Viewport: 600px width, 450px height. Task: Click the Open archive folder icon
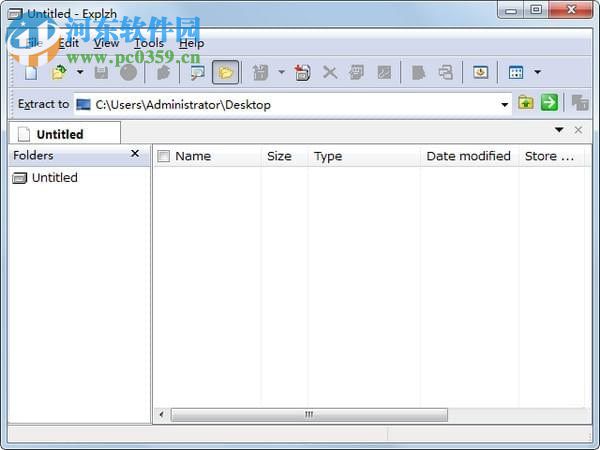59,72
